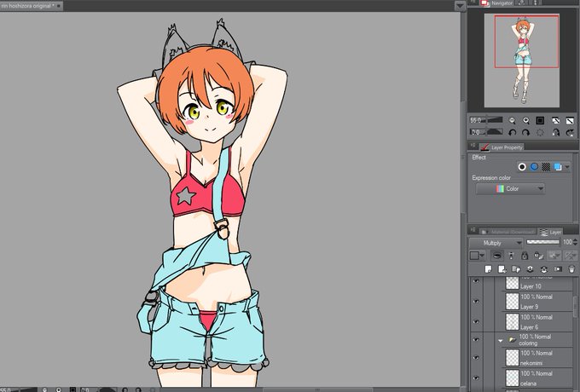Create a new layer folder
580x392 pixels.
[x=516, y=269]
